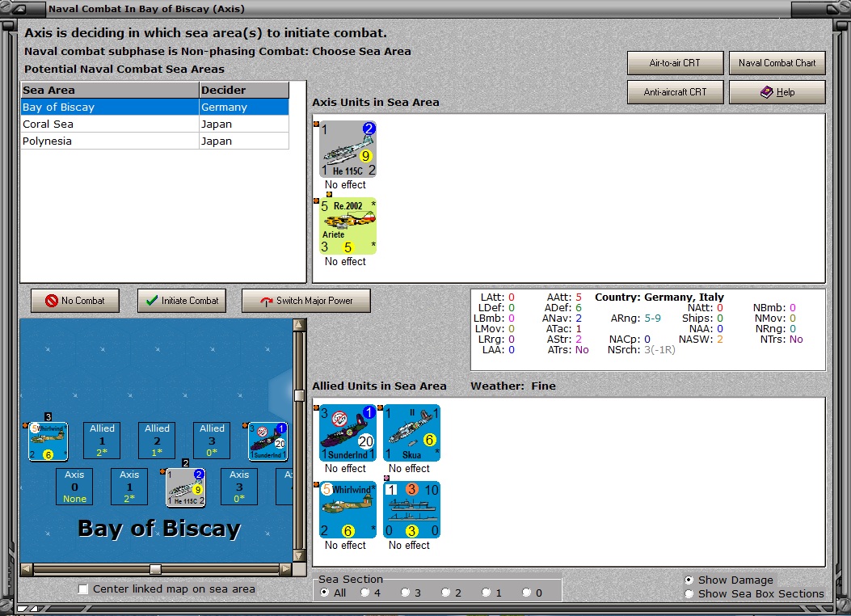Choose Show Damage option

tap(689, 580)
